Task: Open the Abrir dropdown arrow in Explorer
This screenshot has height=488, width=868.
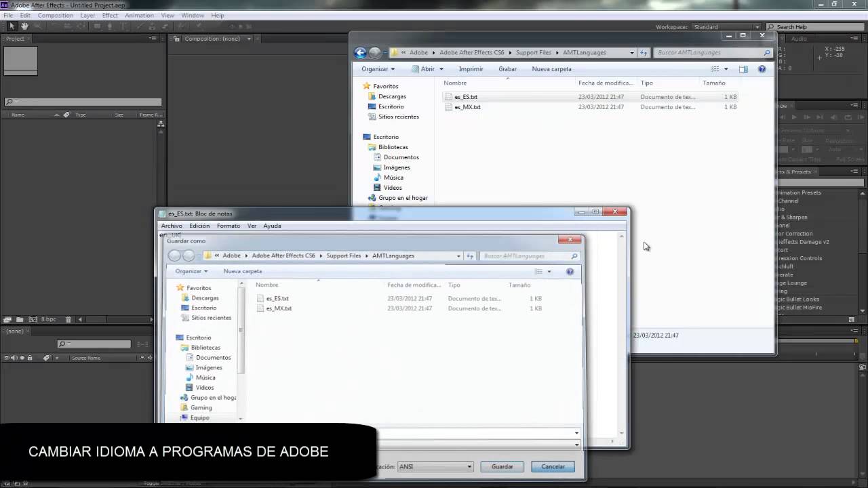Action: pos(441,68)
